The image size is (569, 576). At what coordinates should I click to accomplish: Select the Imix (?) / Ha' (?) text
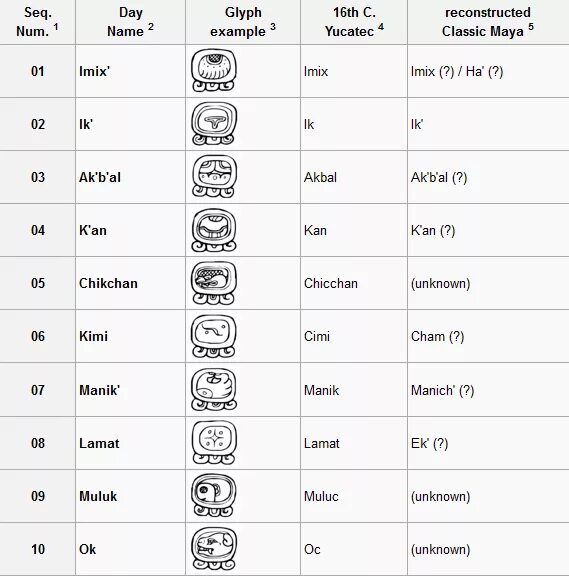pos(457,71)
